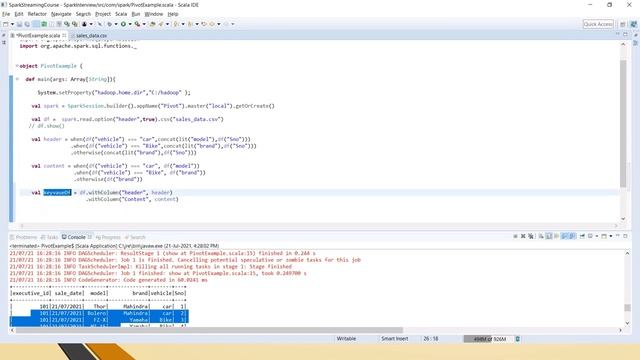
Task: Open the Refactor menu
Action: pyautogui.click(x=37, y=14)
